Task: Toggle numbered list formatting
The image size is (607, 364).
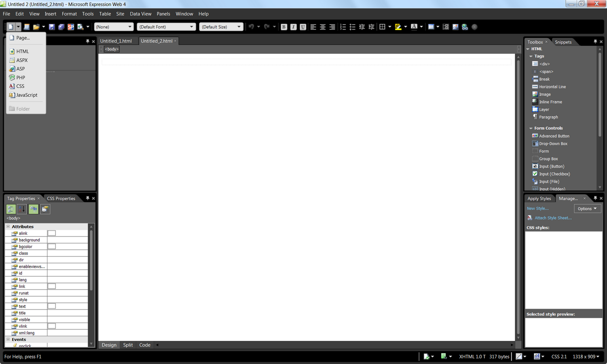Action: point(343,27)
